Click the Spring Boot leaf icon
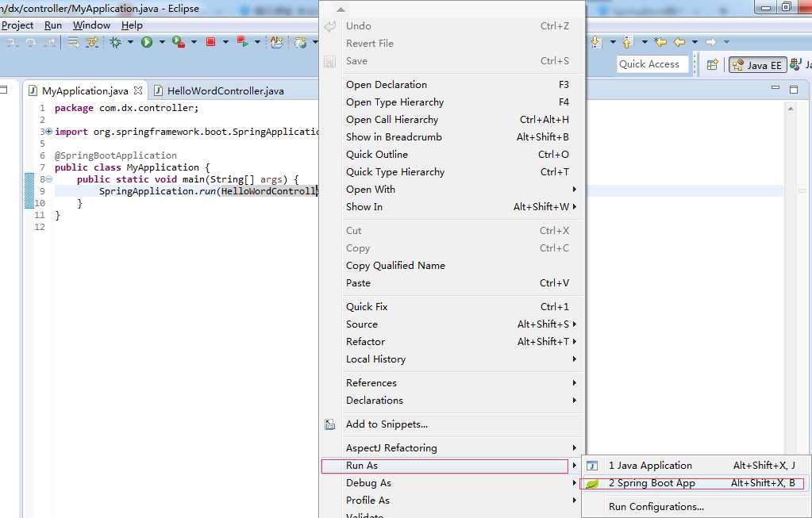 point(592,483)
